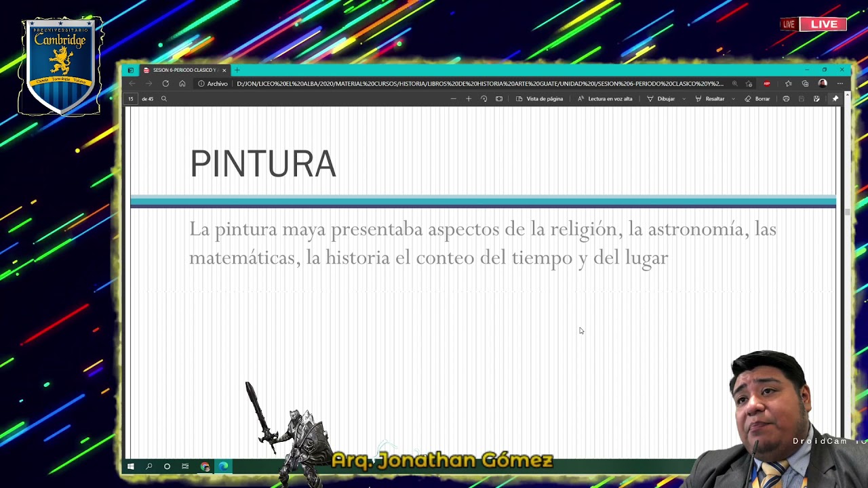Image resolution: width=868 pixels, height=488 pixels.
Task: Open the browser settings and more menu
Action: tap(840, 83)
